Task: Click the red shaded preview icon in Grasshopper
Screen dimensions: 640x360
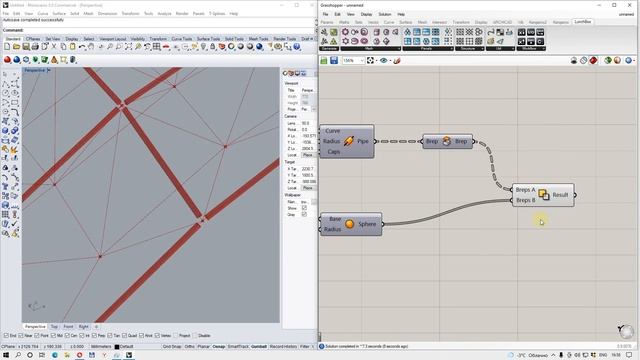Action: [x=593, y=60]
